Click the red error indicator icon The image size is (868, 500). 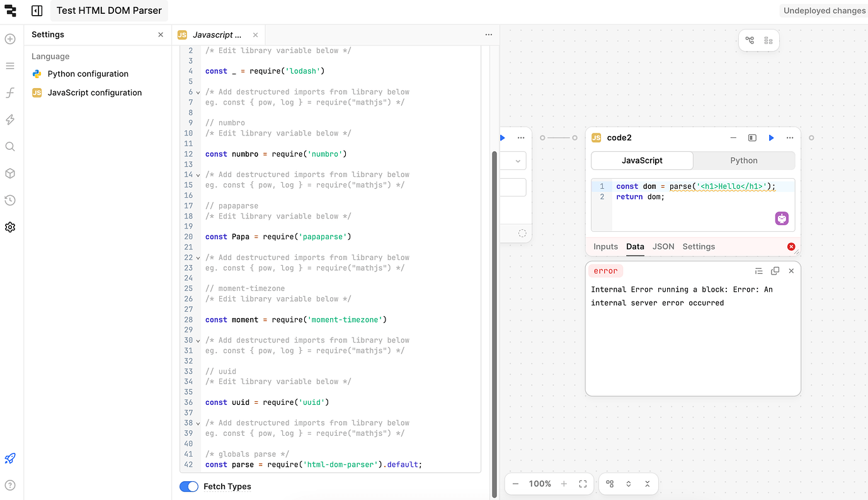791,247
